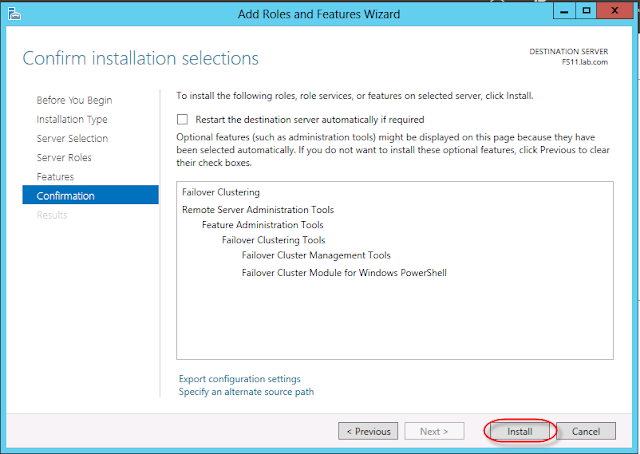The image size is (640, 454).
Task: Select the Confirmation step
Action: point(66,195)
